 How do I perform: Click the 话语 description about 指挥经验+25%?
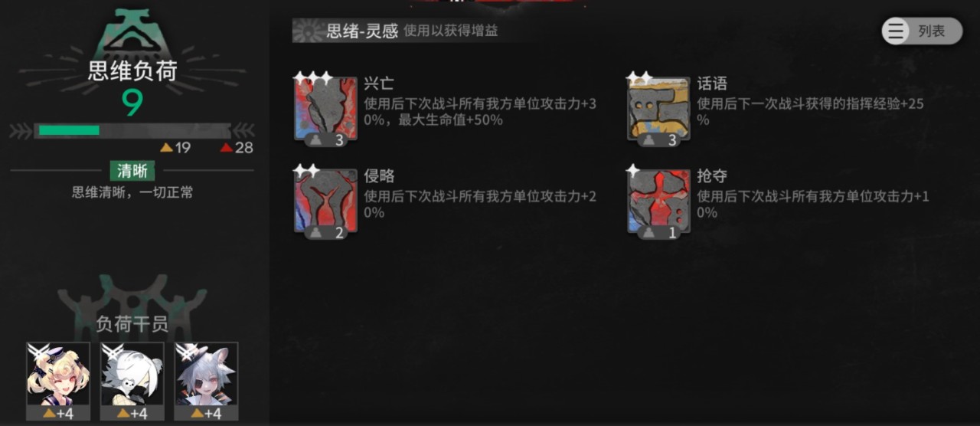click(x=810, y=112)
